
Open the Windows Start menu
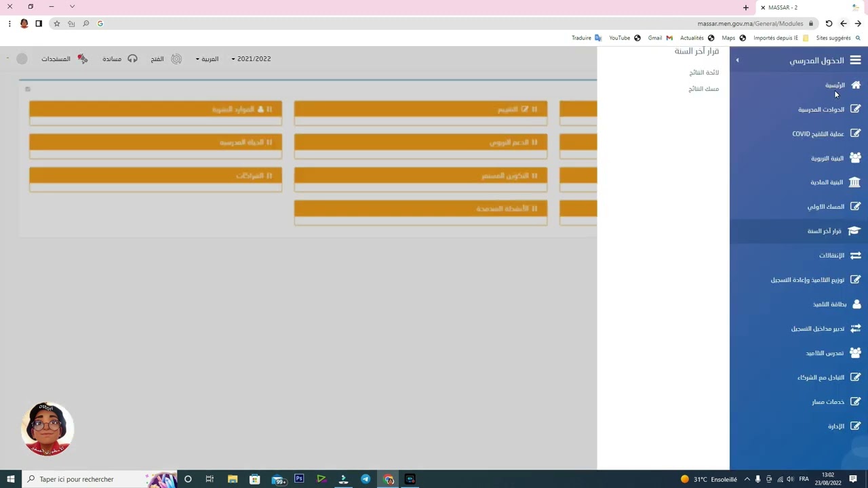pos(11,479)
